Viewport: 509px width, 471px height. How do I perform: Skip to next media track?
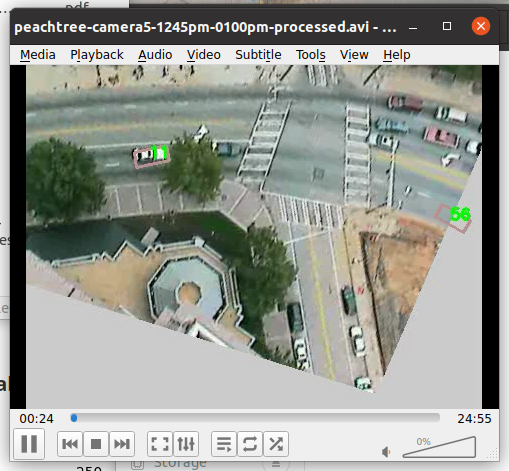122,444
